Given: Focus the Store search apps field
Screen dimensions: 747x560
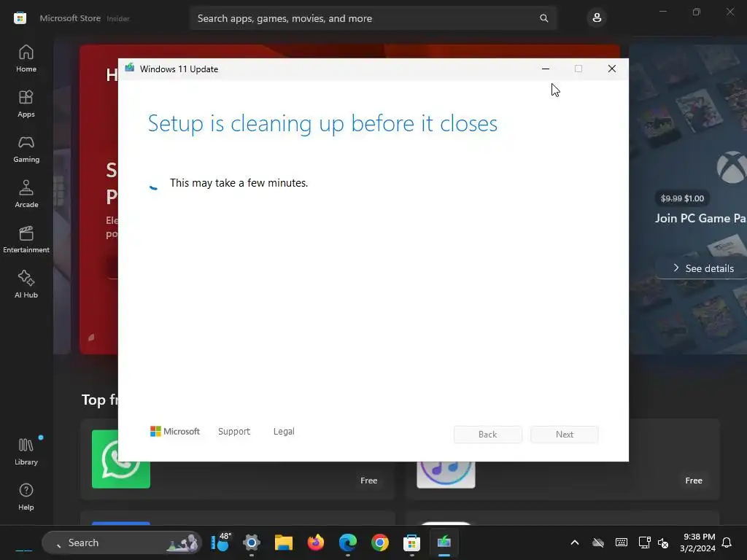Looking at the screenshot, I should tap(373, 18).
